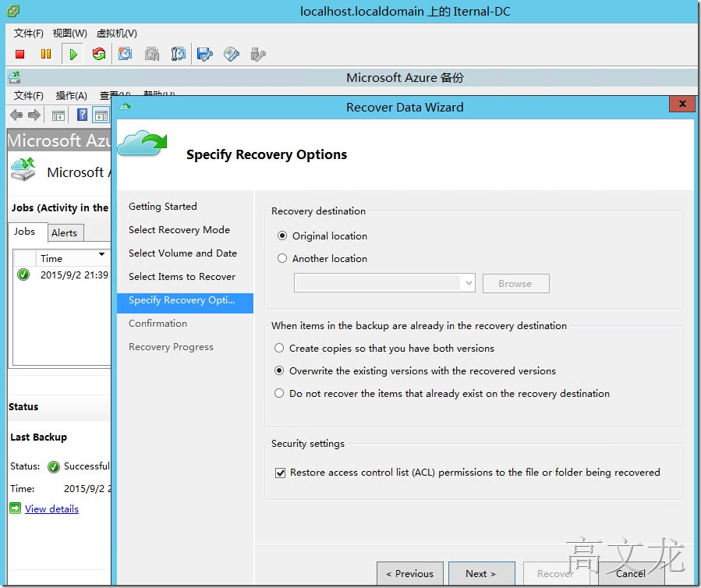Choose Create copies so you have both versions
This screenshot has width=701, height=588.
(279, 348)
